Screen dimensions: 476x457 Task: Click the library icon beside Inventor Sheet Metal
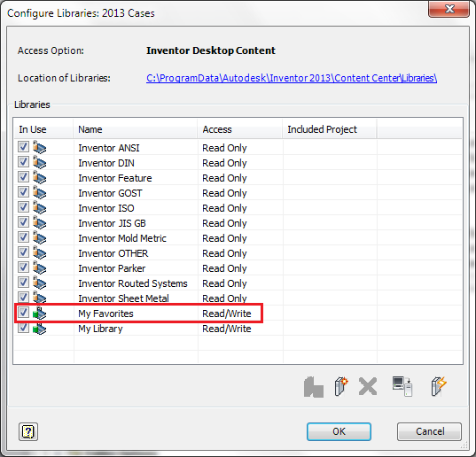(40, 298)
